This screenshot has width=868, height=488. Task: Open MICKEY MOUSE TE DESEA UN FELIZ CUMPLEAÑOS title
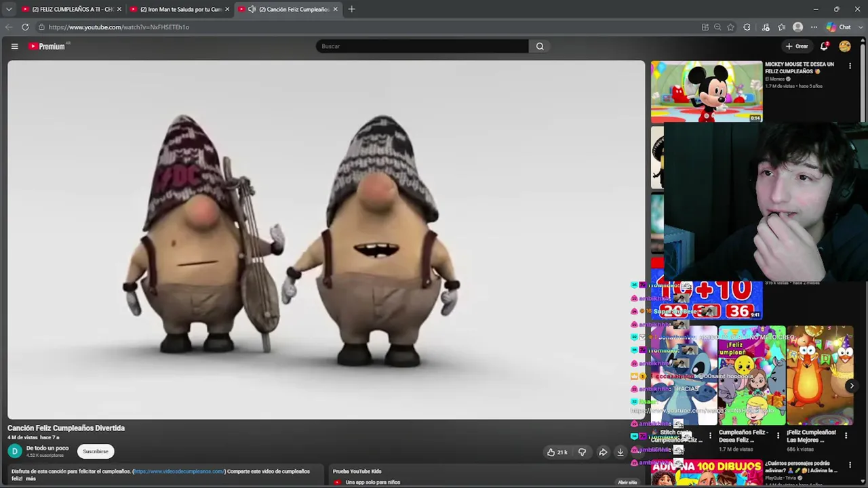(x=800, y=68)
